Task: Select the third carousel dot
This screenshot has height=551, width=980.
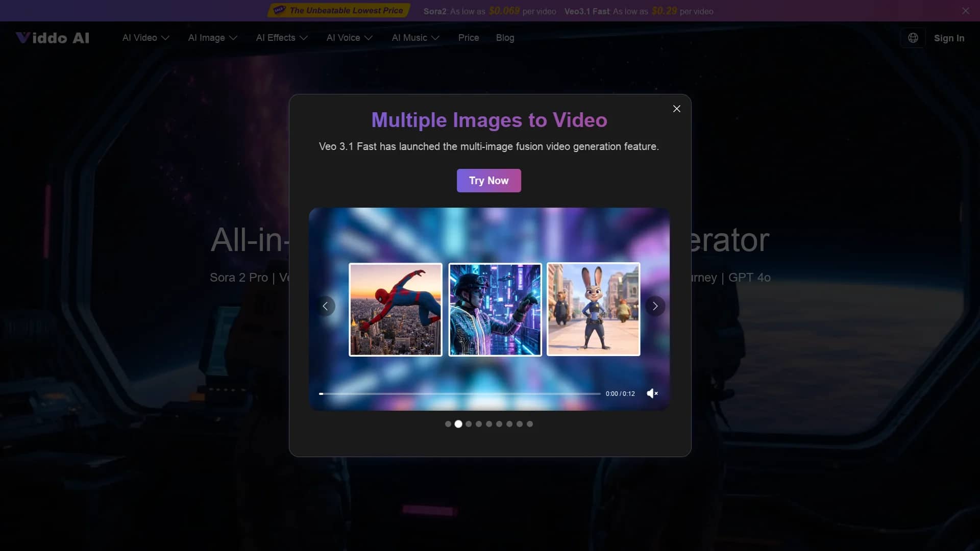Action: pyautogui.click(x=469, y=424)
